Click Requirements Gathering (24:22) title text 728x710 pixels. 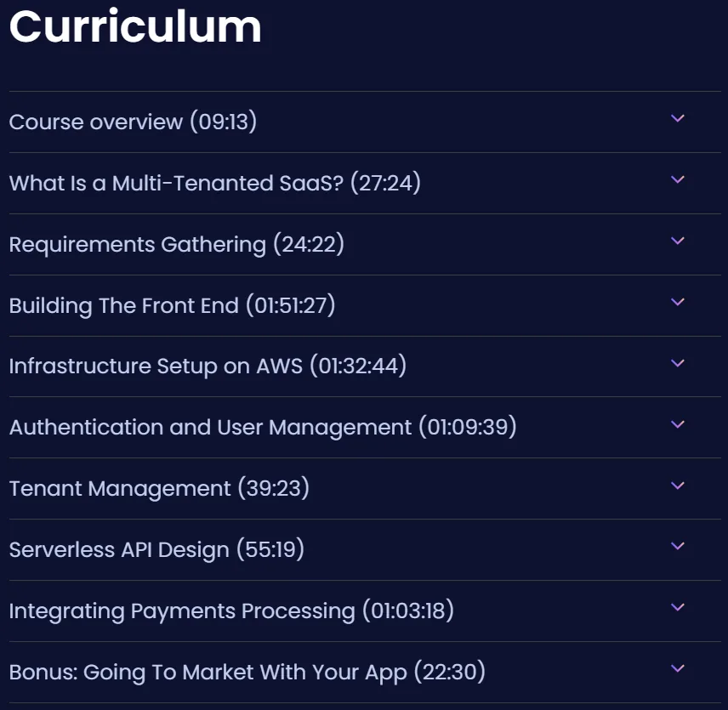176,245
